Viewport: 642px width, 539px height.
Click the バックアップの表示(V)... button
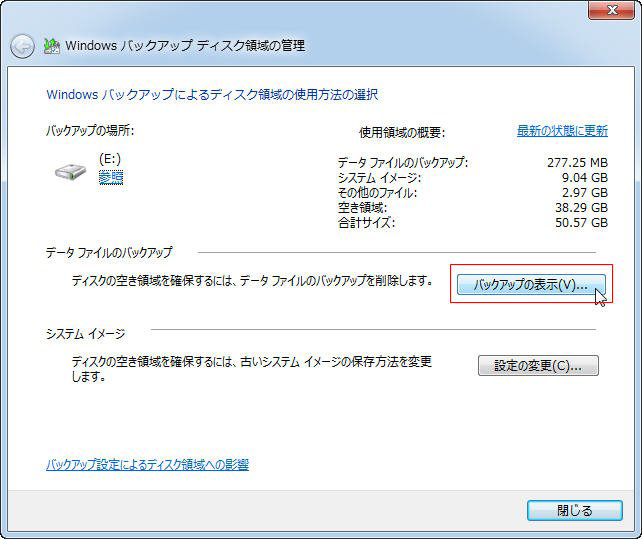[x=531, y=284]
